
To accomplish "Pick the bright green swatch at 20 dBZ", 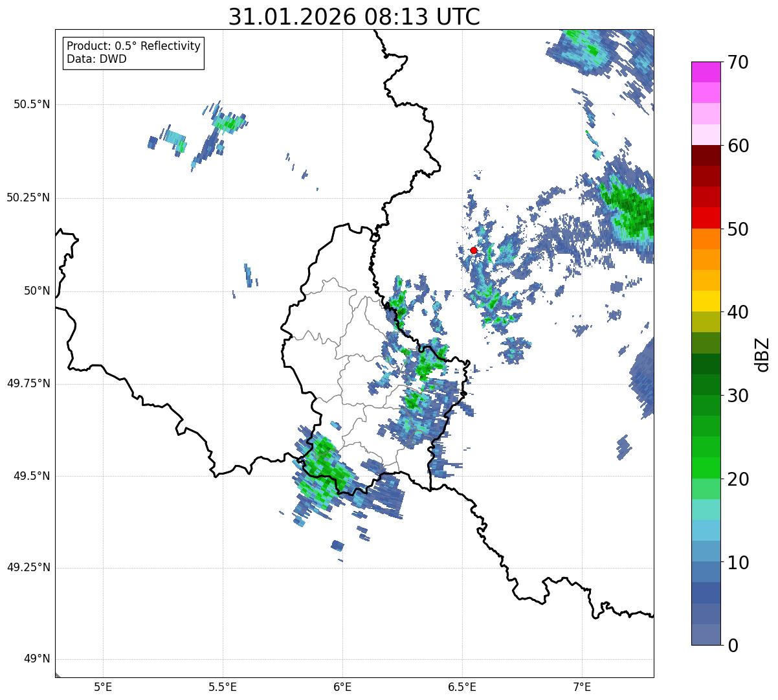I will point(706,468).
